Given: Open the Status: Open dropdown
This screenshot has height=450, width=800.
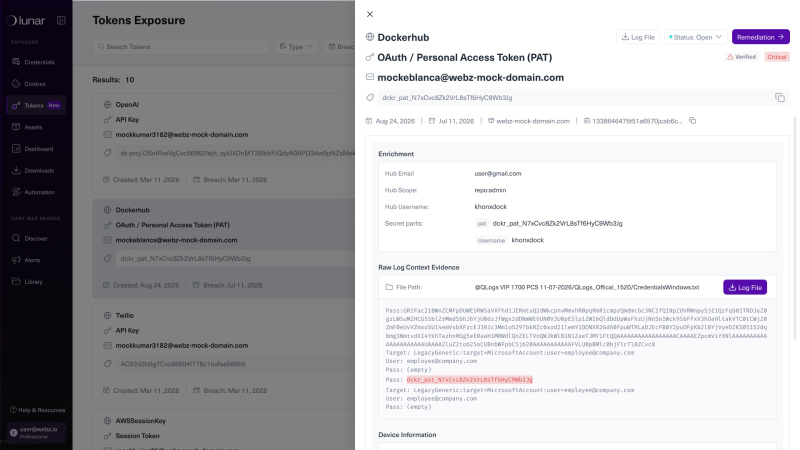Looking at the screenshot, I should pyautogui.click(x=695, y=37).
